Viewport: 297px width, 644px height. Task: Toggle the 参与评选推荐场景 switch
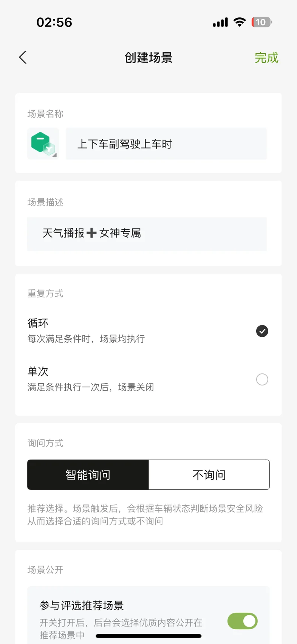pyautogui.click(x=242, y=621)
